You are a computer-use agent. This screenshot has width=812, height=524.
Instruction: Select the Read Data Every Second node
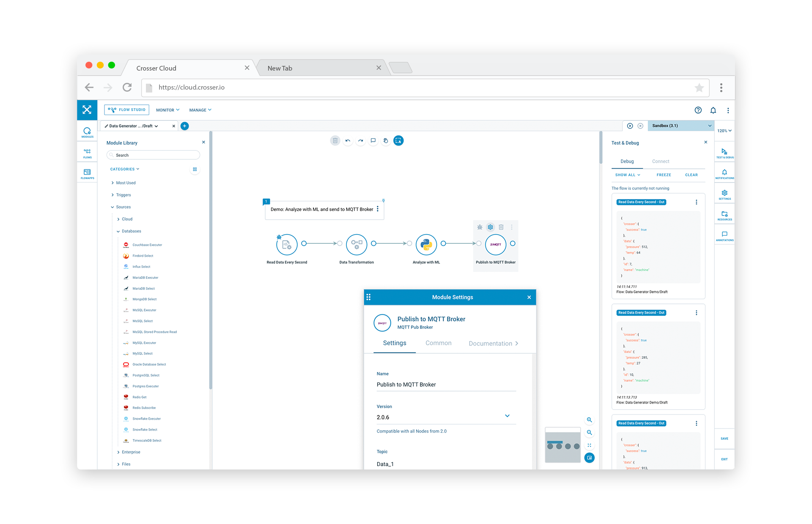(x=287, y=244)
